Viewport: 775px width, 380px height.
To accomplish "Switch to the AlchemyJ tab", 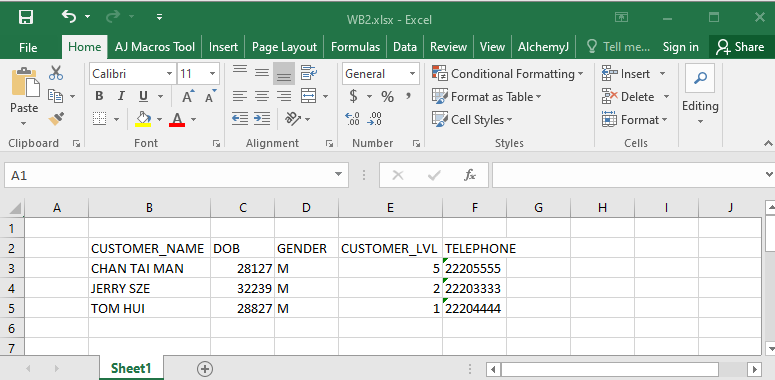I will click(544, 47).
